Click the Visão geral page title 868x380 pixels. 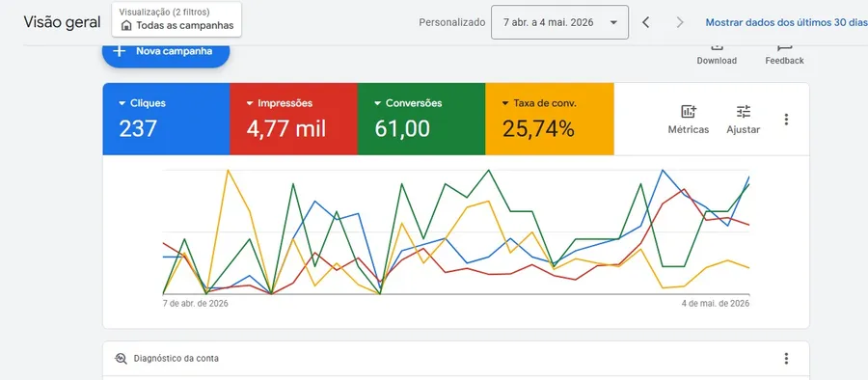62,22
